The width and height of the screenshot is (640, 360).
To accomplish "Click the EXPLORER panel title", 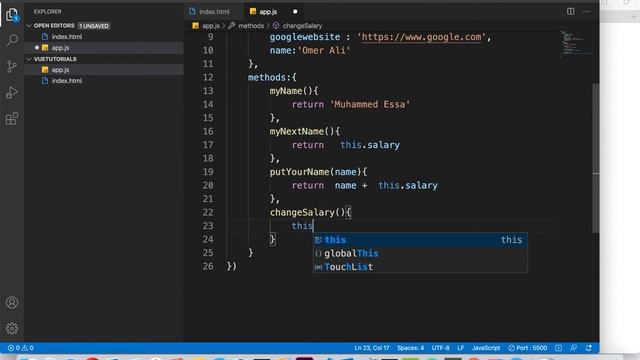I will (47, 12).
